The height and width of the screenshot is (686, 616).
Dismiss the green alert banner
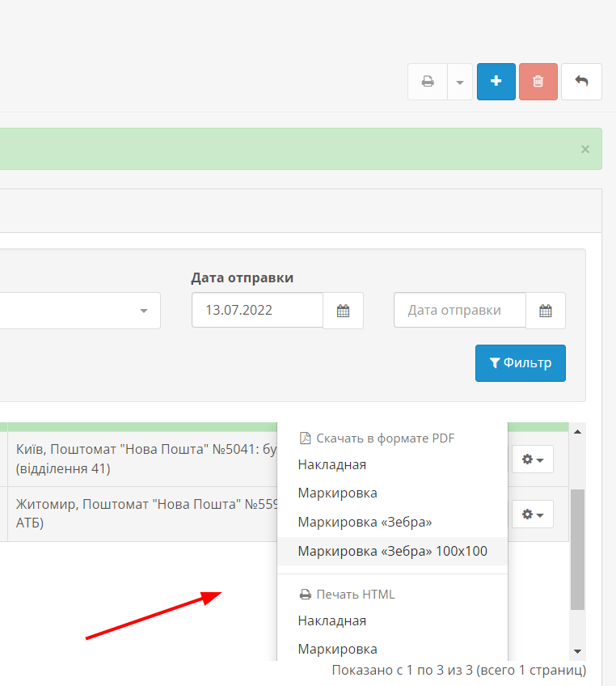pyautogui.click(x=585, y=149)
